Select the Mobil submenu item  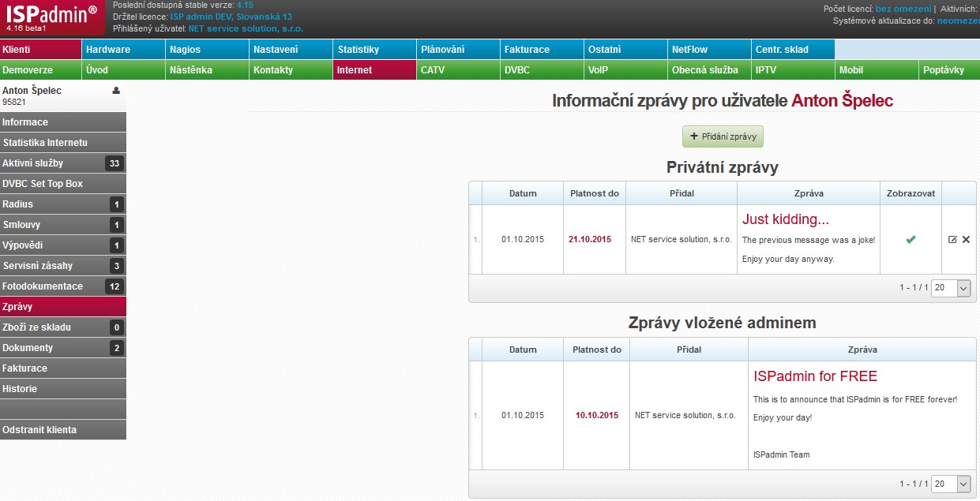click(877, 69)
